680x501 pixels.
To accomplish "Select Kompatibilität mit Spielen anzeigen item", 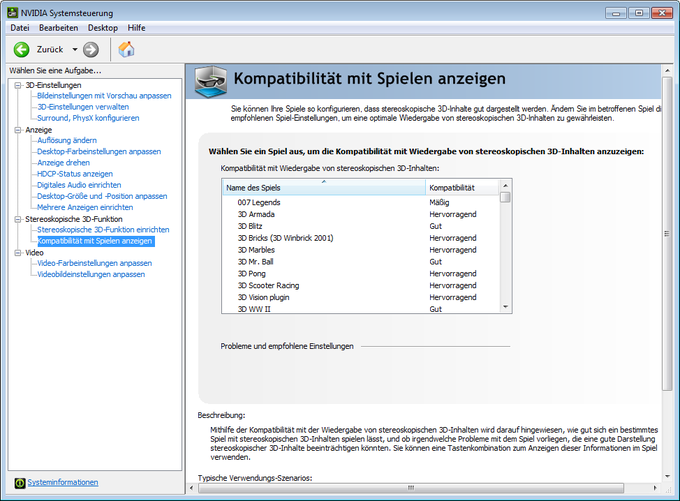I will pyautogui.click(x=95, y=241).
